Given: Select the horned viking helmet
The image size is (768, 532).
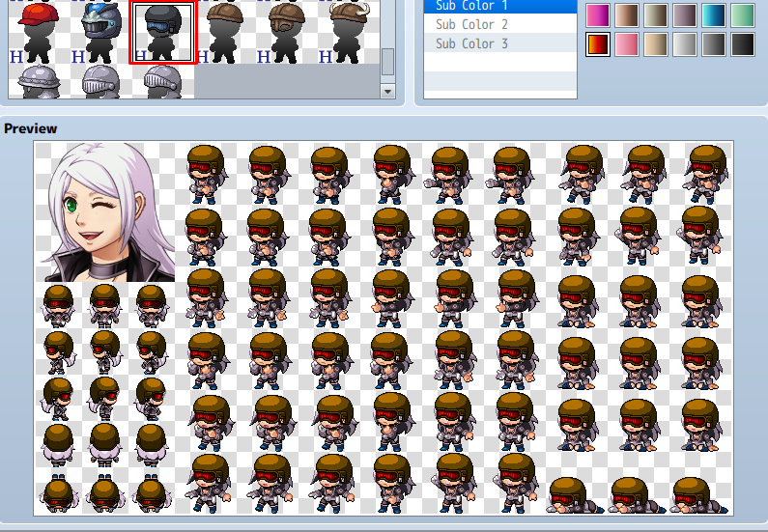Looking at the screenshot, I should coord(348,32).
